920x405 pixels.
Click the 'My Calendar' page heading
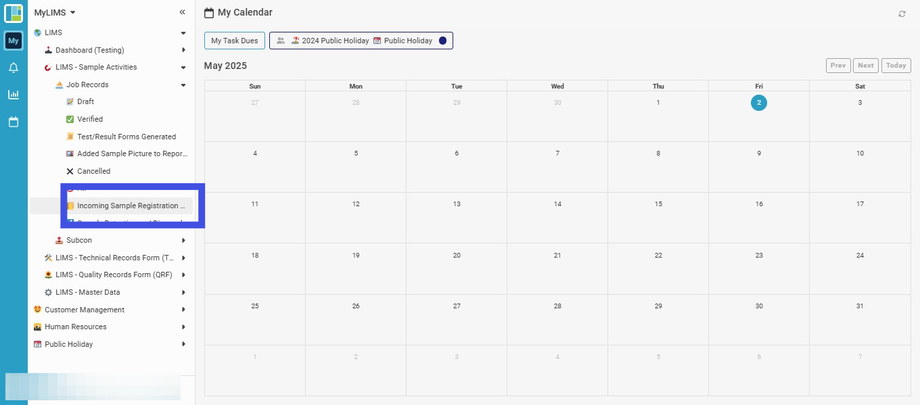[245, 12]
